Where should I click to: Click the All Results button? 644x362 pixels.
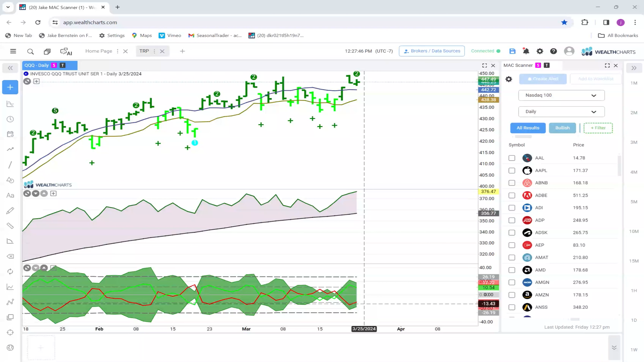[528, 128]
